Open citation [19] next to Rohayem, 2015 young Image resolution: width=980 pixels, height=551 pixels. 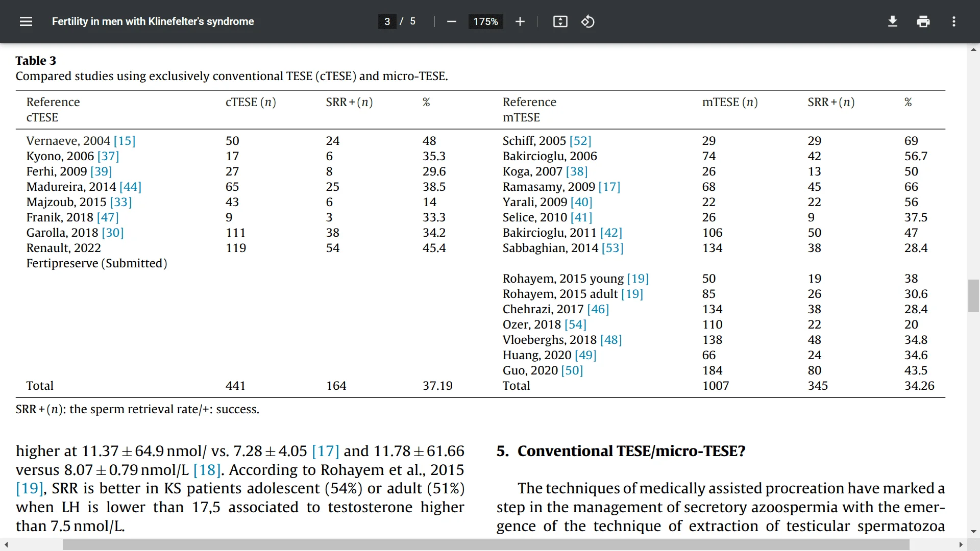[x=638, y=279]
